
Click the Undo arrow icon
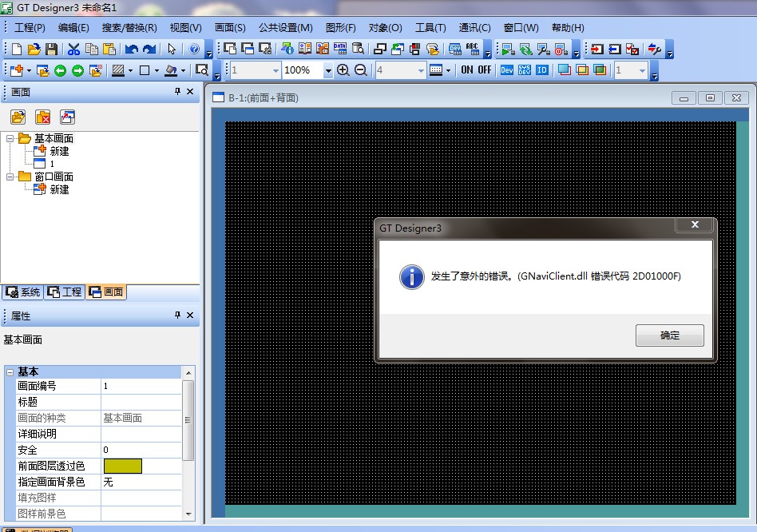coord(132,49)
